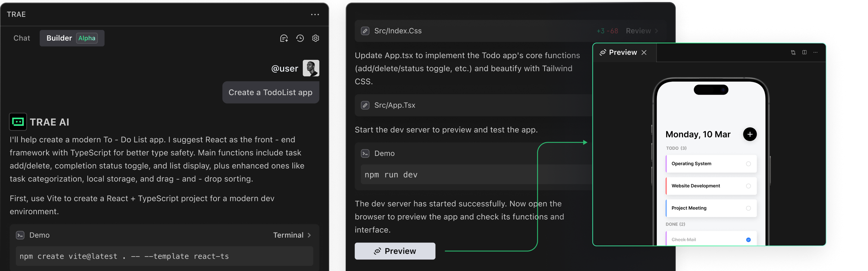Click the compare changes icon in Preview window
The image size is (868, 271).
tap(793, 52)
